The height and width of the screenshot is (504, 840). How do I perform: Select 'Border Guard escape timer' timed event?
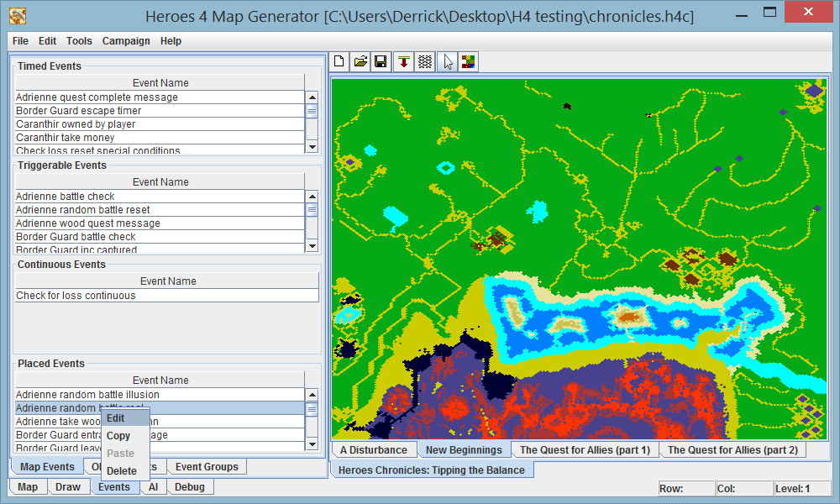160,110
